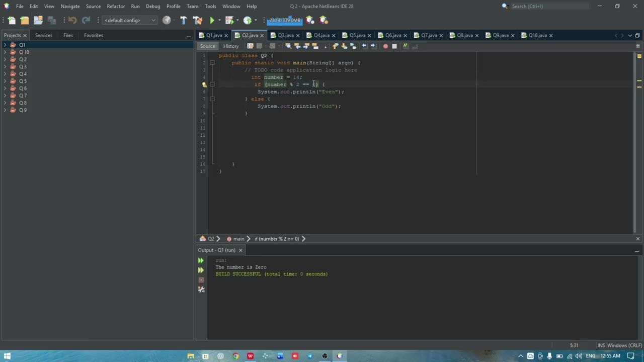
Task: Expand the Q7 project node
Action: pos(5,96)
